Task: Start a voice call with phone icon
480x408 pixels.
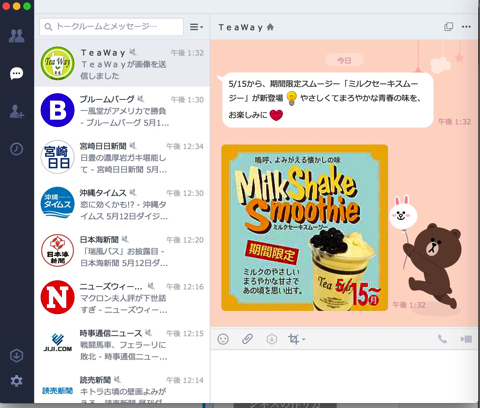Action: coord(442,339)
